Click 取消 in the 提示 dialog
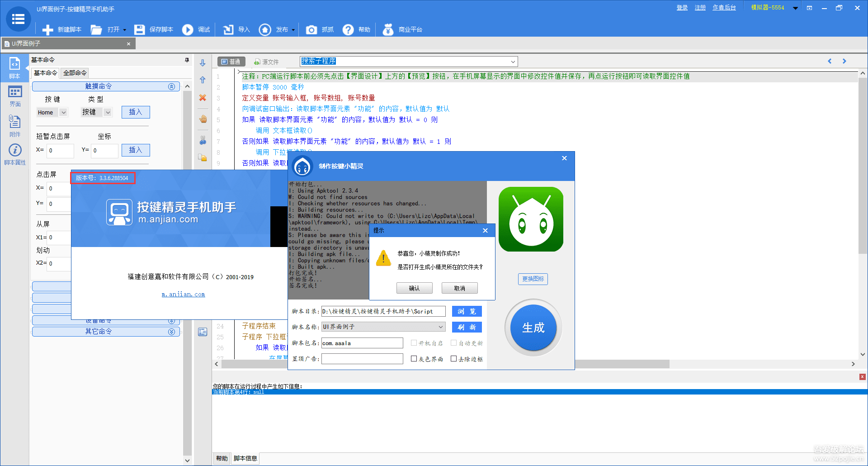Viewport: 868px width, 466px height. tap(459, 288)
